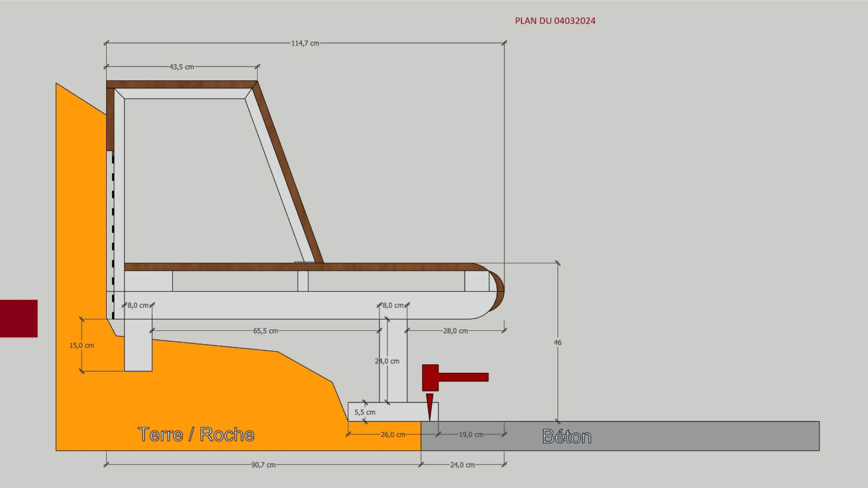Click the red stake below the hammer
Screen dimensions: 868x488
pos(429,407)
